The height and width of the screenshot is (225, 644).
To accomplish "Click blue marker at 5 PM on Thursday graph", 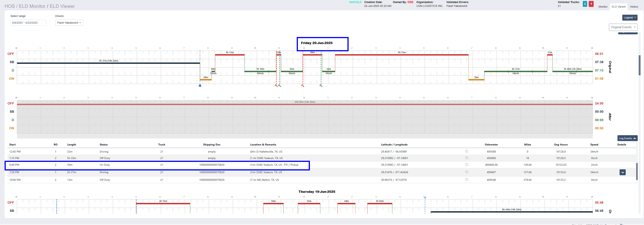I will [x=425, y=198].
